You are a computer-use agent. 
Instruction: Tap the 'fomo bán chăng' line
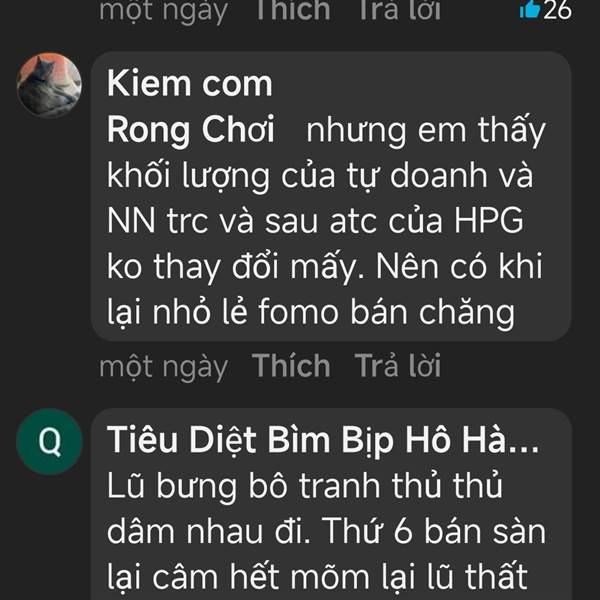(386, 313)
